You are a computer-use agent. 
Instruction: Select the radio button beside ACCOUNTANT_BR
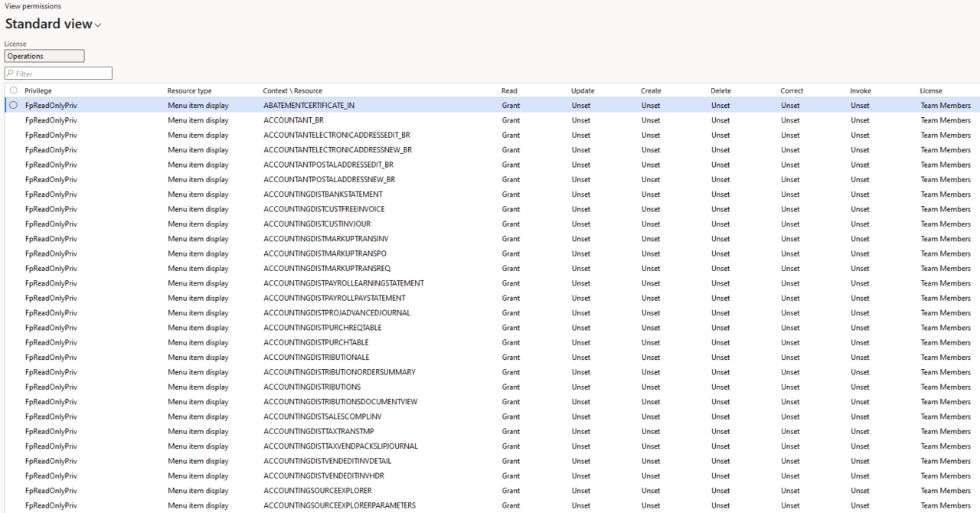pyautogui.click(x=13, y=120)
